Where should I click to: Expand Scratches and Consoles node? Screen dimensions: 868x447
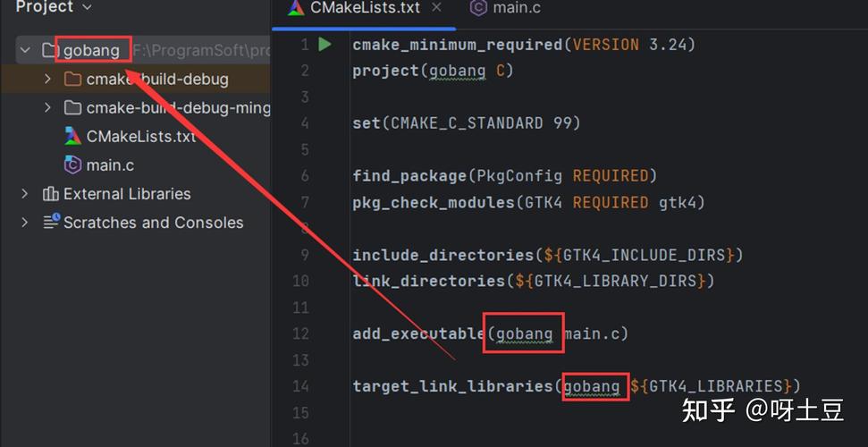point(24,222)
